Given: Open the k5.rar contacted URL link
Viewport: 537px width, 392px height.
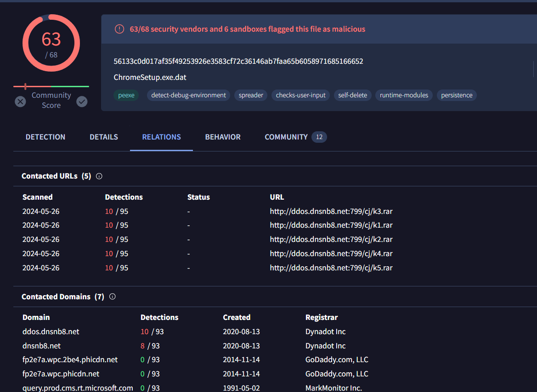Looking at the screenshot, I should coord(331,268).
